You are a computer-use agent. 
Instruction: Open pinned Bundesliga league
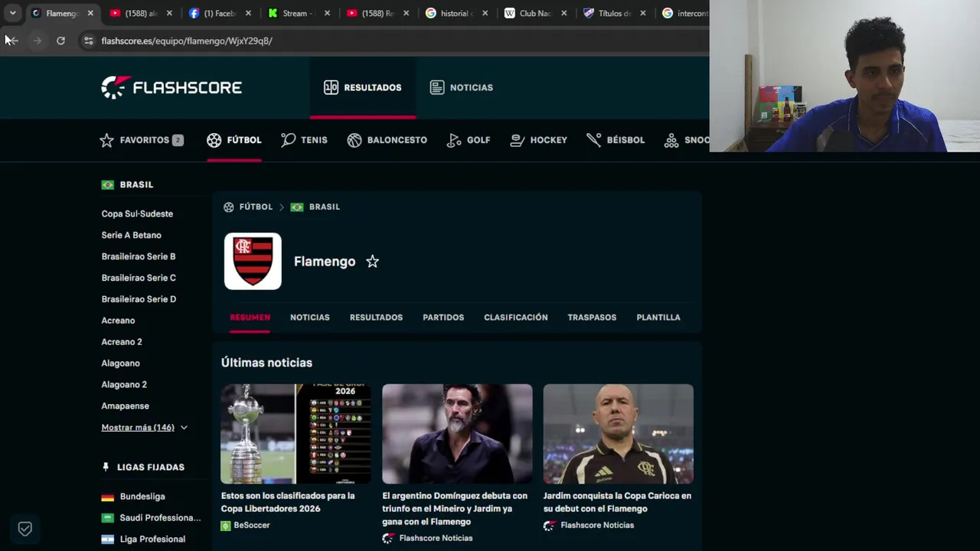pyautogui.click(x=142, y=497)
